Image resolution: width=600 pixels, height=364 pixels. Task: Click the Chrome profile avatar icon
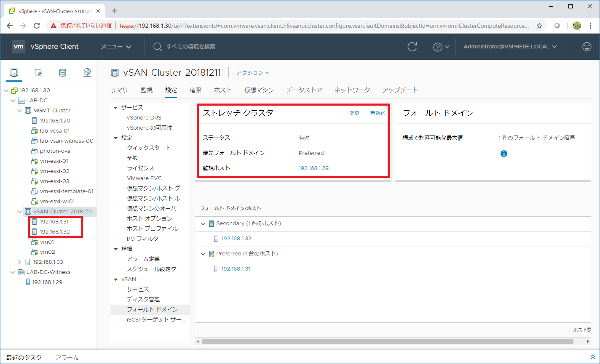click(577, 26)
